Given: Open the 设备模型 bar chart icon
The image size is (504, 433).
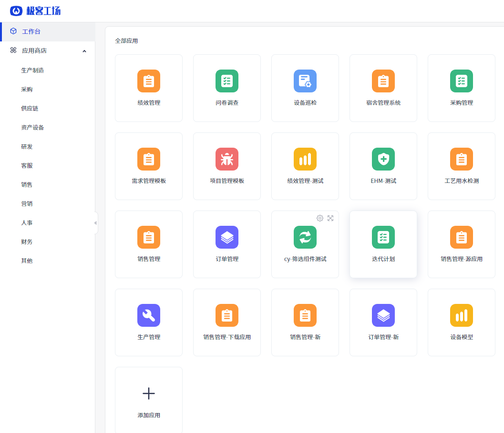Looking at the screenshot, I should (462, 315).
